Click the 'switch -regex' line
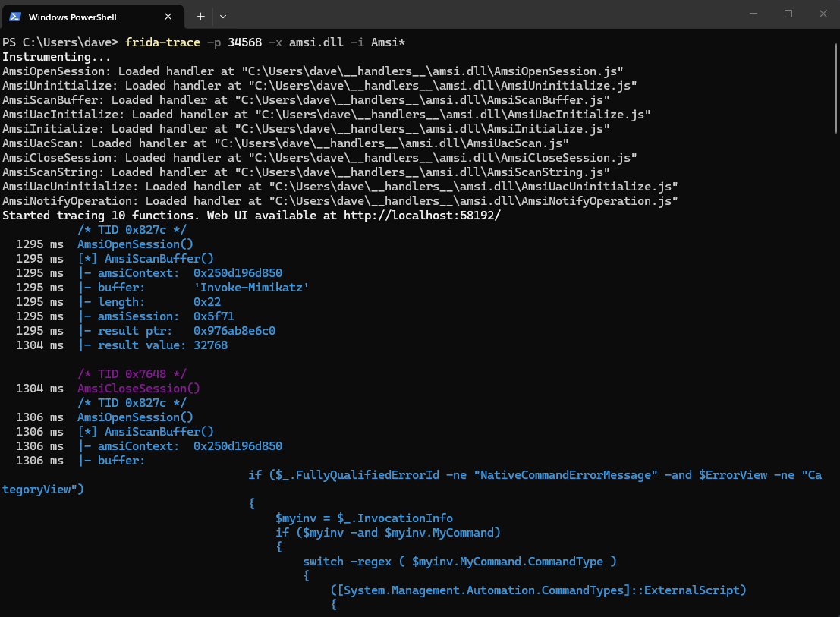Viewport: 840px width, 617px height. 460,562
